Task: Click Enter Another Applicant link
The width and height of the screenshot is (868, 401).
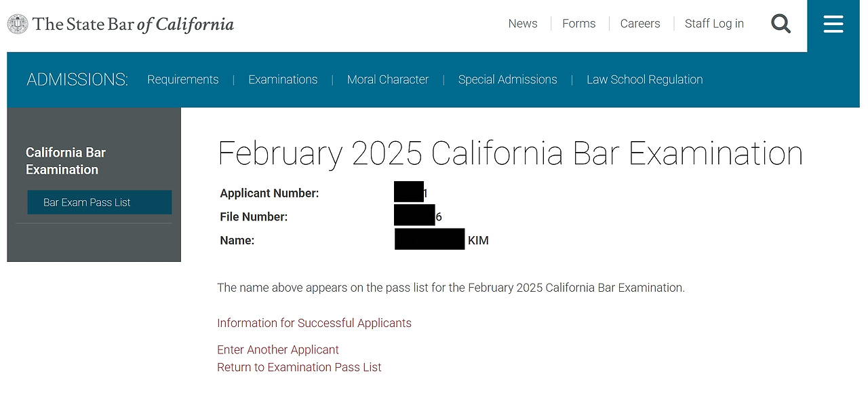Action: 278,349
